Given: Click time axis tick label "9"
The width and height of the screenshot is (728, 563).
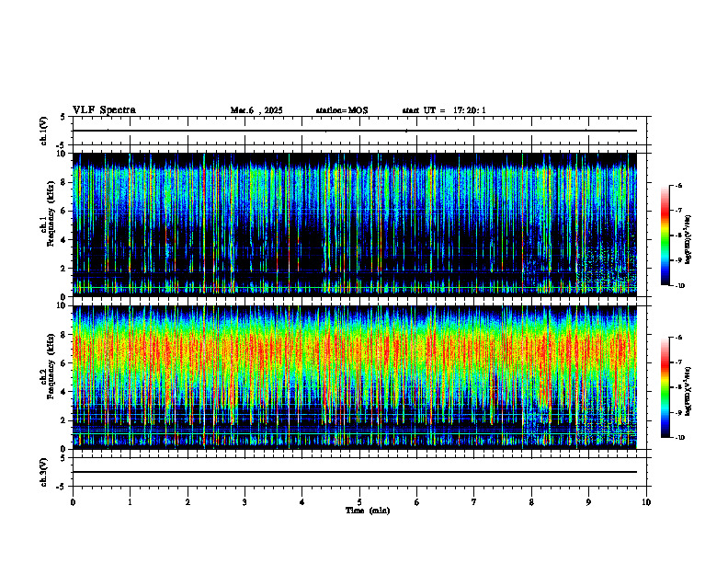Looking at the screenshot, I should coord(588,502).
